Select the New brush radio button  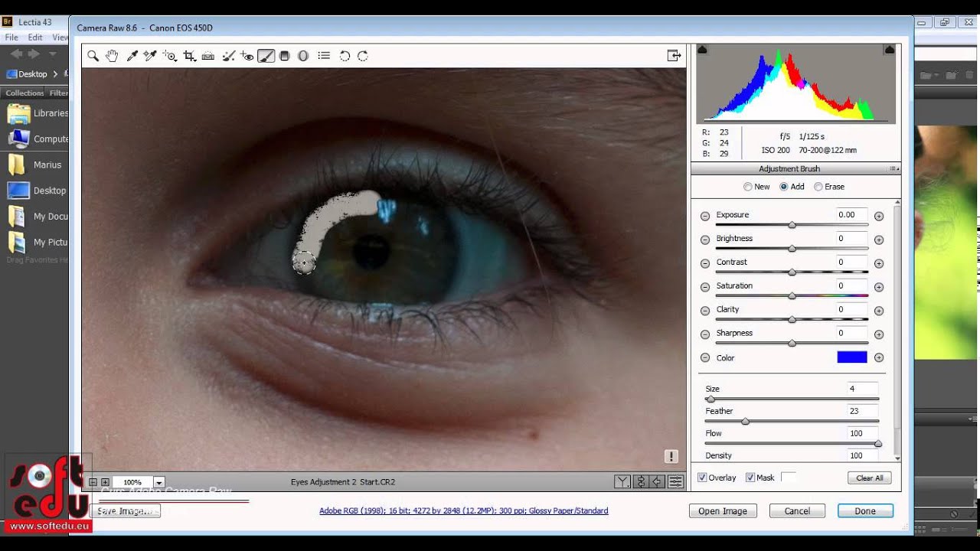748,187
